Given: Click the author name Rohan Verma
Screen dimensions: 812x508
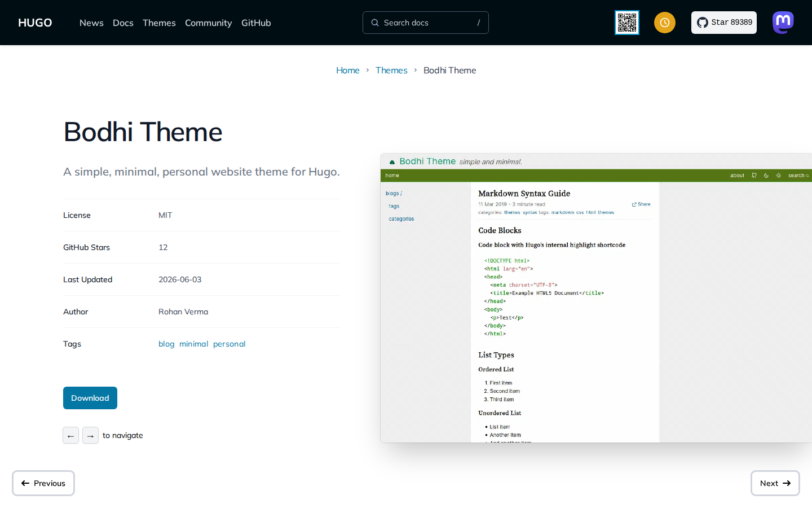Looking at the screenshot, I should [183, 312].
